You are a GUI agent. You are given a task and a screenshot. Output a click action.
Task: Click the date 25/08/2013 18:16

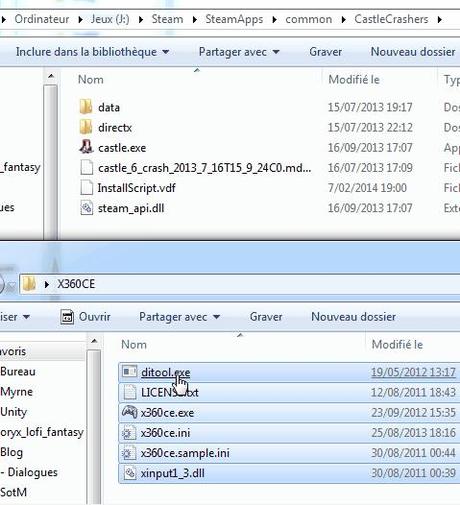(413, 433)
